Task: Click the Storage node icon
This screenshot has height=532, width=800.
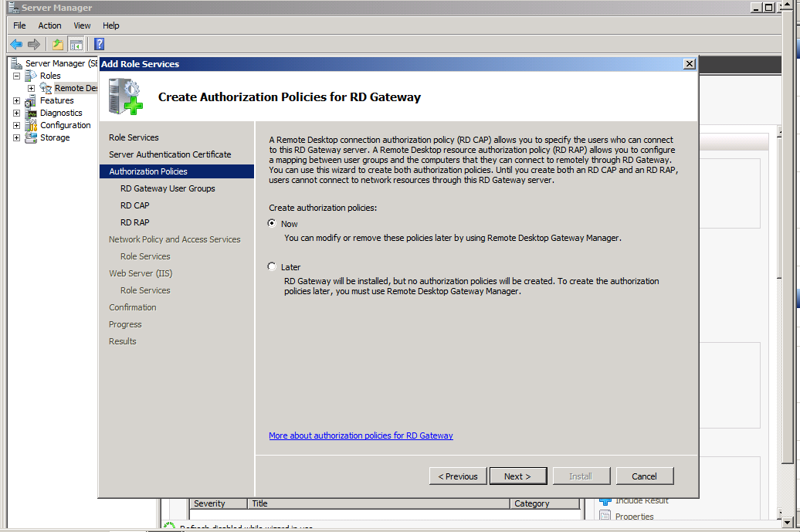Action: pyautogui.click(x=31, y=137)
